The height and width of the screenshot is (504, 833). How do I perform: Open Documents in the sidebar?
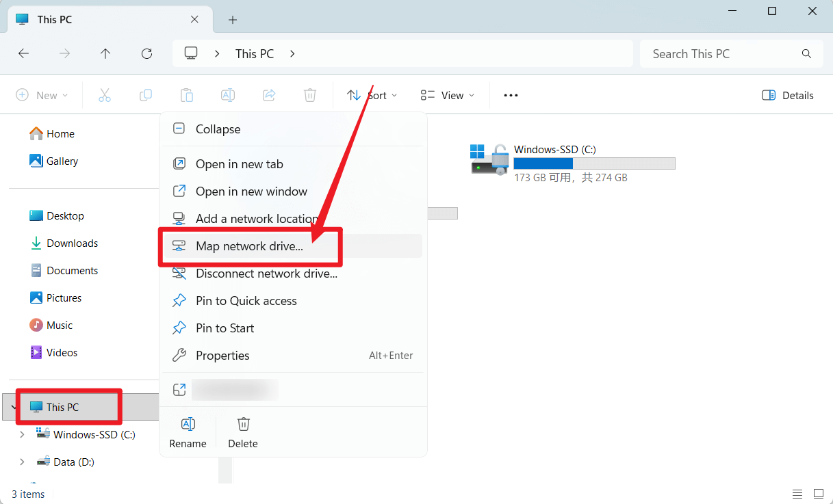[x=64, y=270]
